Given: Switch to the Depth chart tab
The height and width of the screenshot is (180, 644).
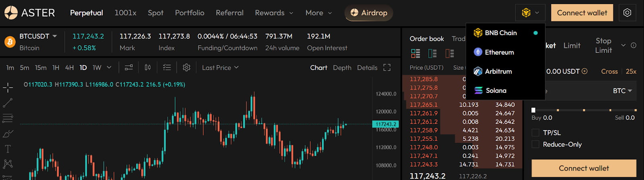Looking at the screenshot, I should pyautogui.click(x=342, y=67).
